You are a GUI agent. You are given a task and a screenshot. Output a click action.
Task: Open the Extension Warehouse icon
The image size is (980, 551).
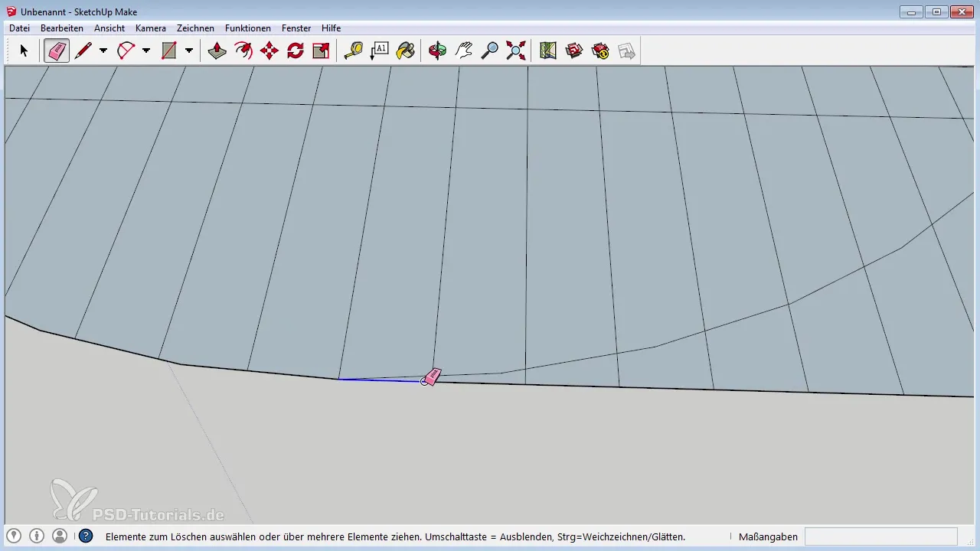[x=600, y=51]
